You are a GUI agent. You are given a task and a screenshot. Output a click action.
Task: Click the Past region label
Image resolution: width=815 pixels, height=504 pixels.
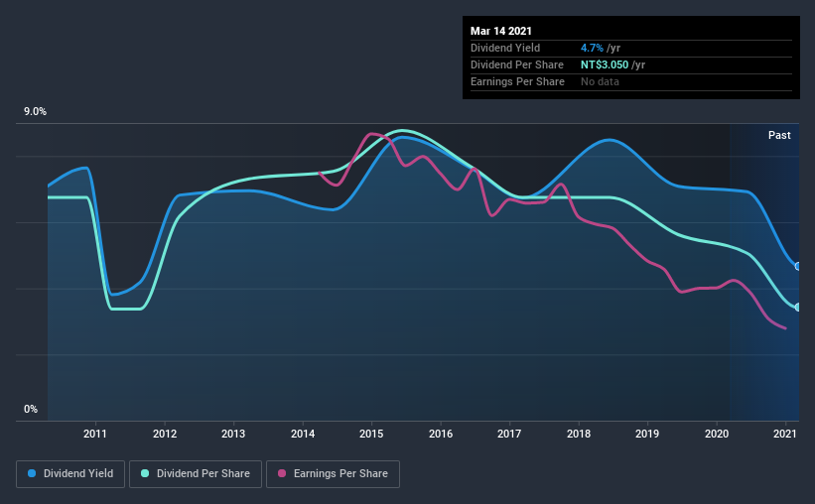(779, 135)
